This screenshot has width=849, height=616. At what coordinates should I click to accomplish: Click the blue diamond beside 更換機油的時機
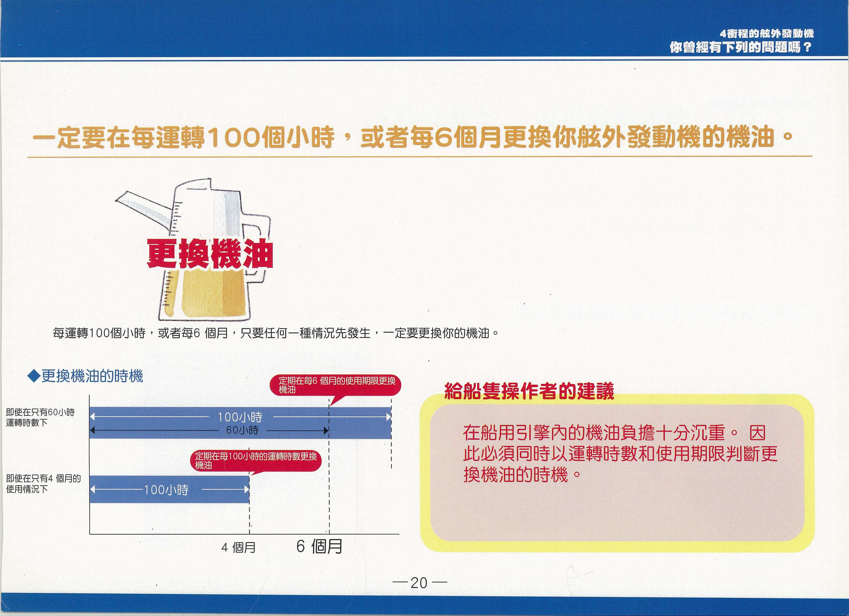[x=34, y=376]
